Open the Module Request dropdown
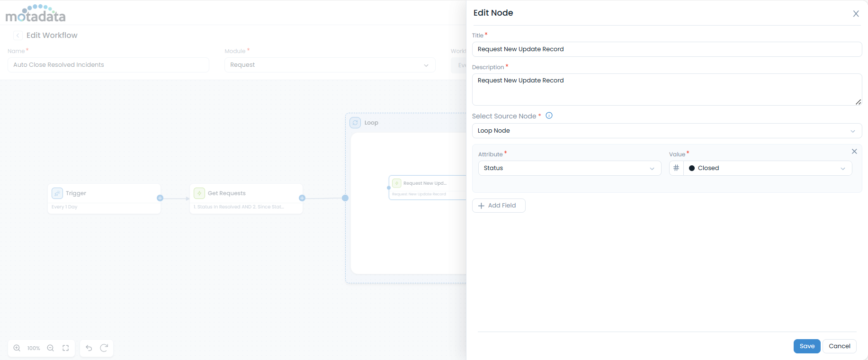 click(x=330, y=65)
